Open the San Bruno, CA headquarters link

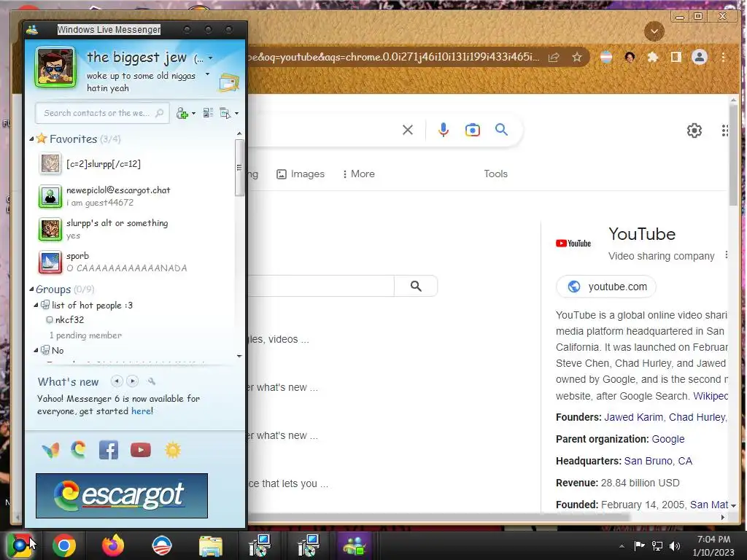pyautogui.click(x=658, y=461)
